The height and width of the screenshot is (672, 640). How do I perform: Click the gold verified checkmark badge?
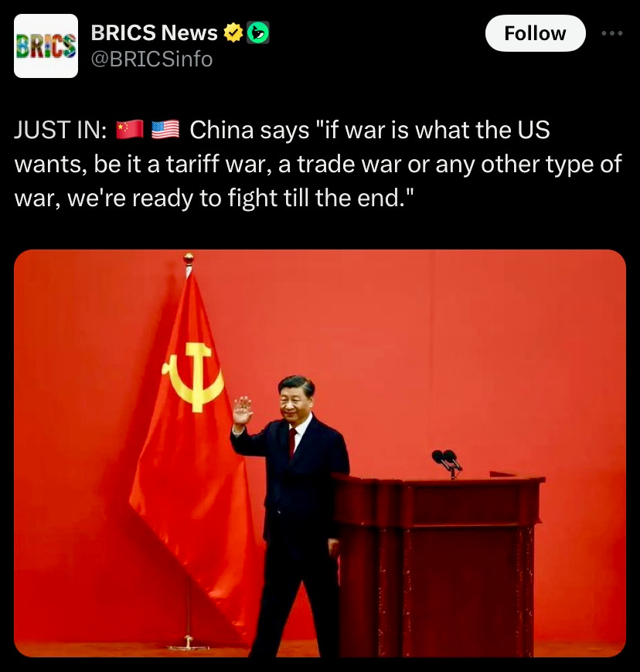coord(233,32)
